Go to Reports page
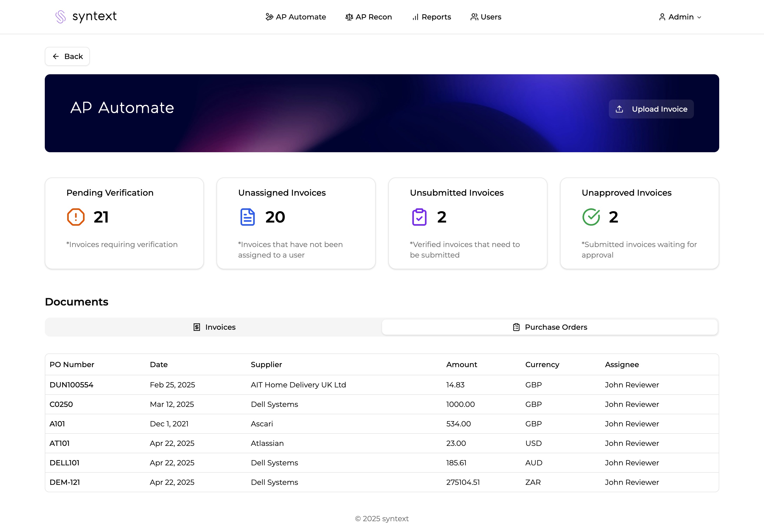The width and height of the screenshot is (764, 532). pyautogui.click(x=431, y=17)
